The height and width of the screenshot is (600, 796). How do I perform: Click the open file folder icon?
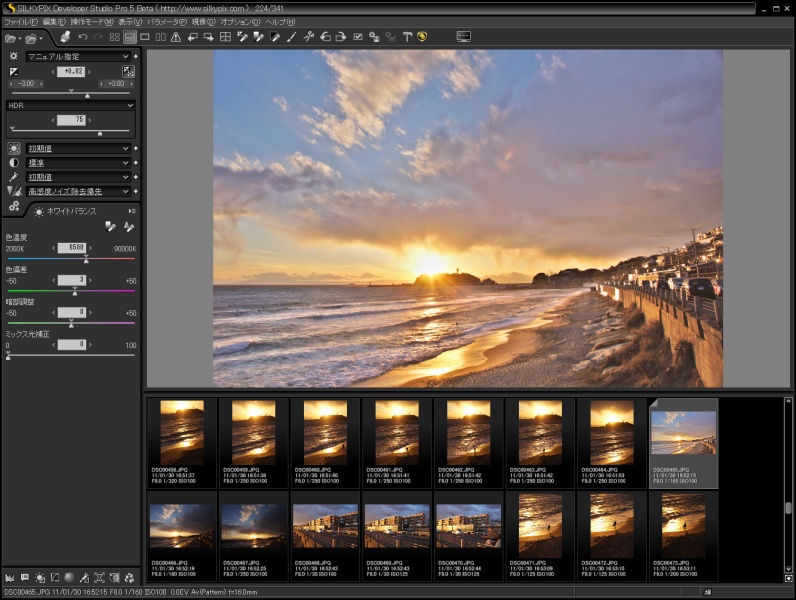coord(10,38)
